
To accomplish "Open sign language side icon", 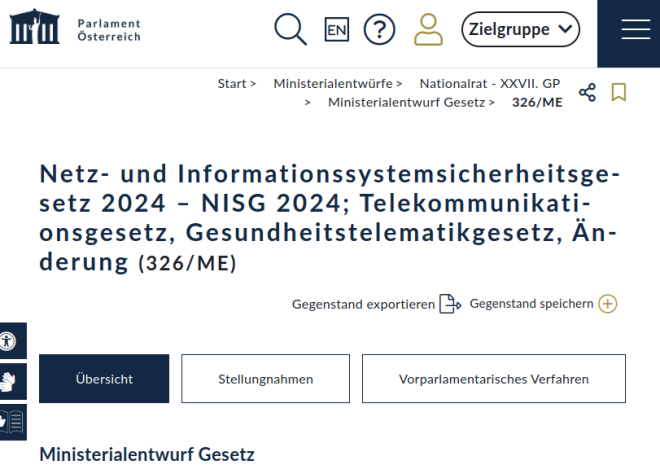I will point(13,382).
